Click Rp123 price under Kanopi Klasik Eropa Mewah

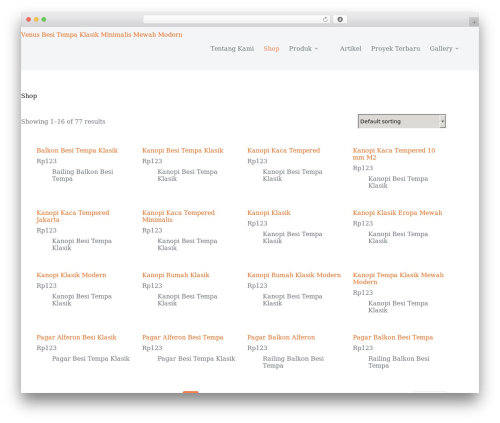pyautogui.click(x=363, y=223)
